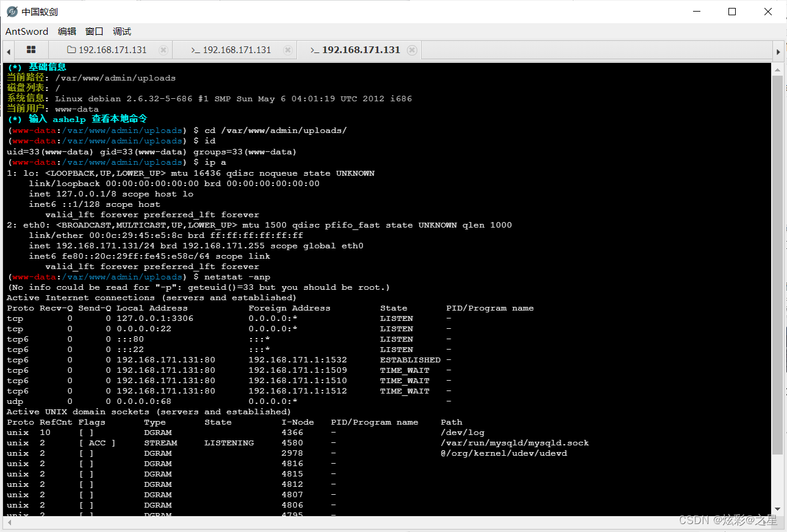
Task: Click the '0.0.0.0:22' local address
Action: 144,329
